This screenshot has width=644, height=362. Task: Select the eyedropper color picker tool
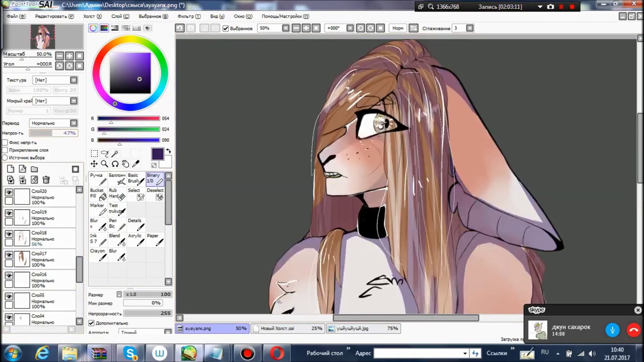click(x=136, y=164)
